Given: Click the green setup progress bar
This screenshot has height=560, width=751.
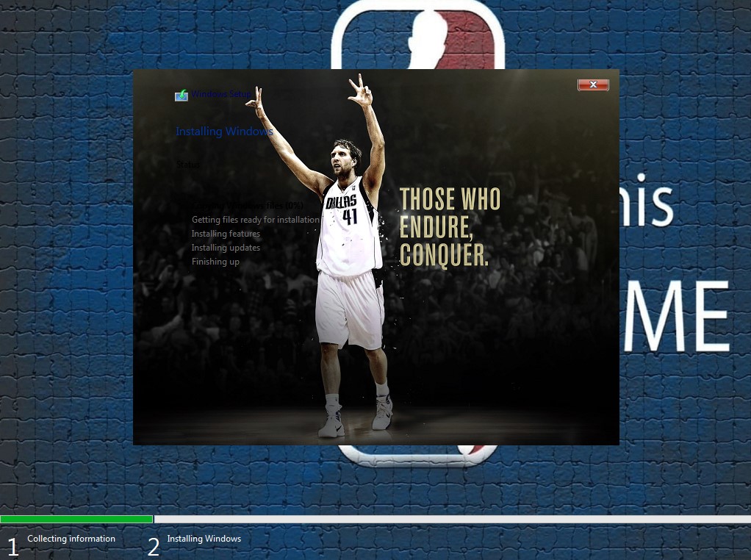Looking at the screenshot, I should pos(76,520).
